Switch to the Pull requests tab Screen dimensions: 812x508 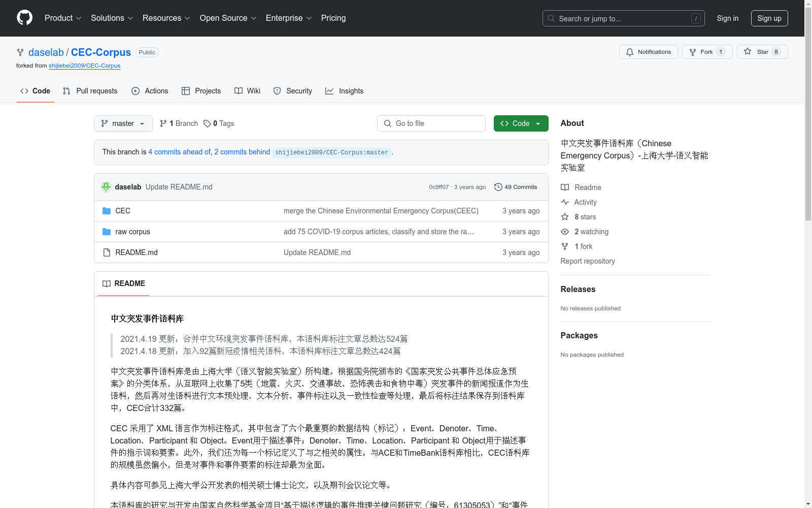click(x=90, y=91)
